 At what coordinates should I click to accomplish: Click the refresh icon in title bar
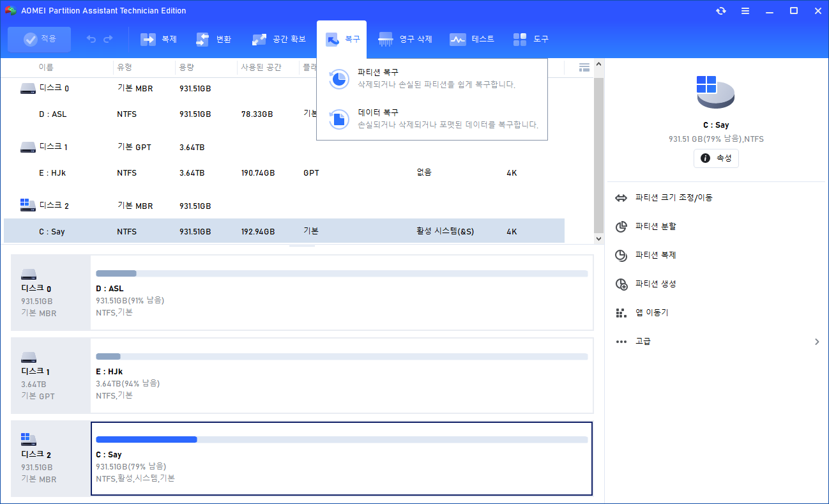(721, 11)
